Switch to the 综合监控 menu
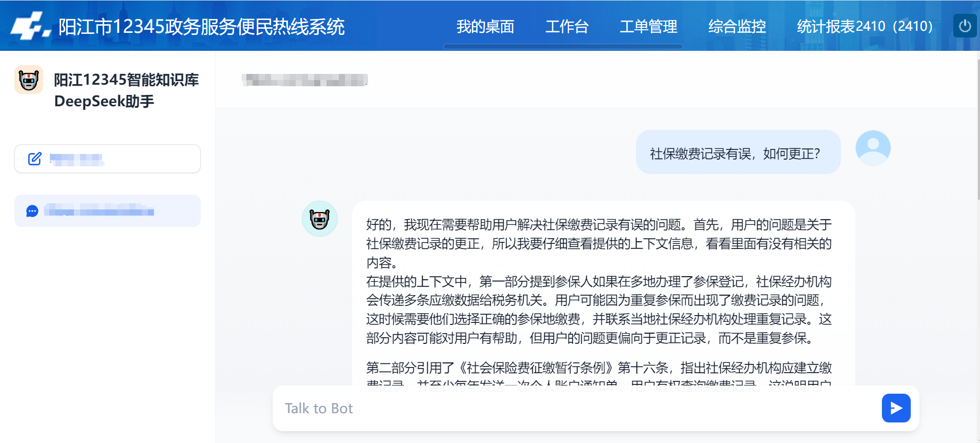 (x=737, y=26)
